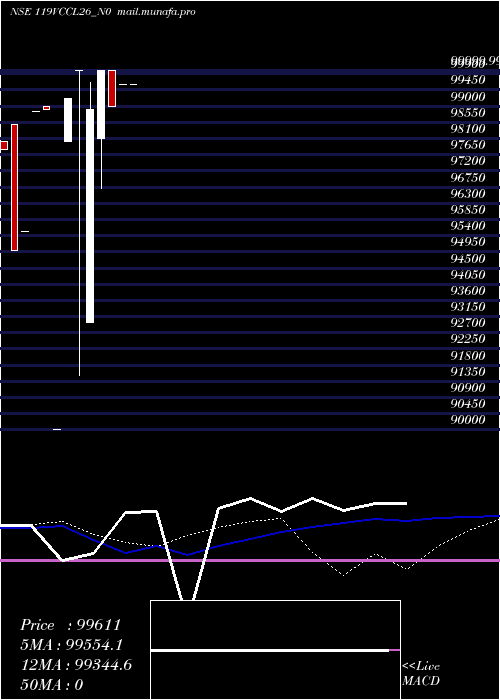Select the 91800 price axis label
The image size is (500, 700).
[x=468, y=356]
